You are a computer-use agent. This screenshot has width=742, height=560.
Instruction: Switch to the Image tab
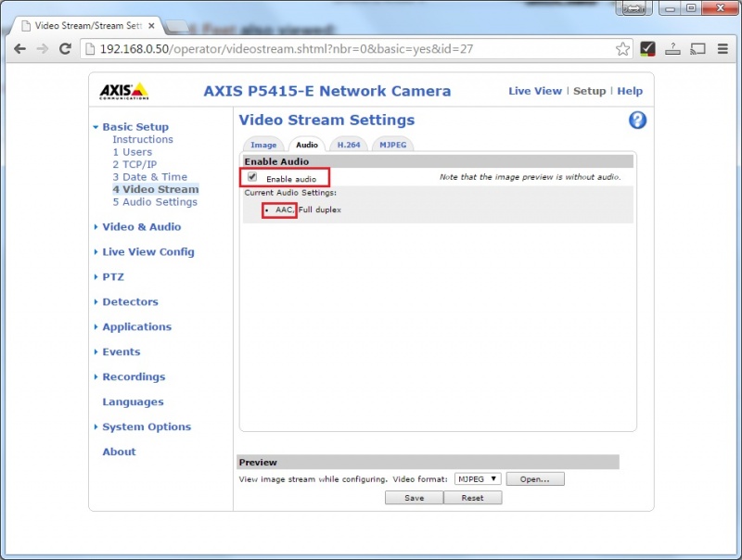tap(263, 145)
